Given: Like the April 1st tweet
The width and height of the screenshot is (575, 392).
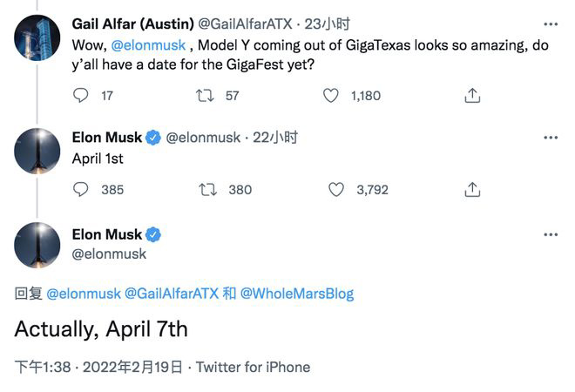Looking at the screenshot, I should (336, 190).
